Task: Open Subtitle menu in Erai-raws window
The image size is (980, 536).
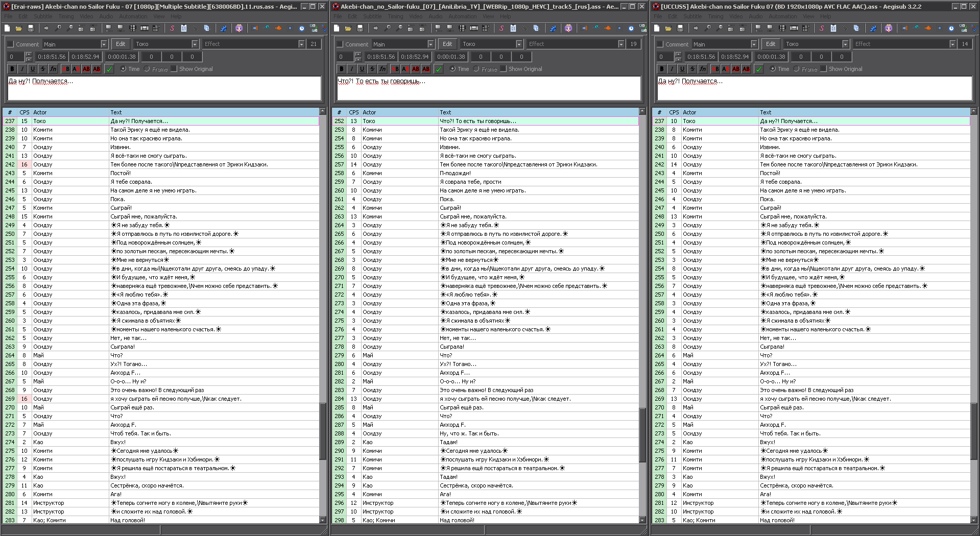Action: (x=43, y=16)
